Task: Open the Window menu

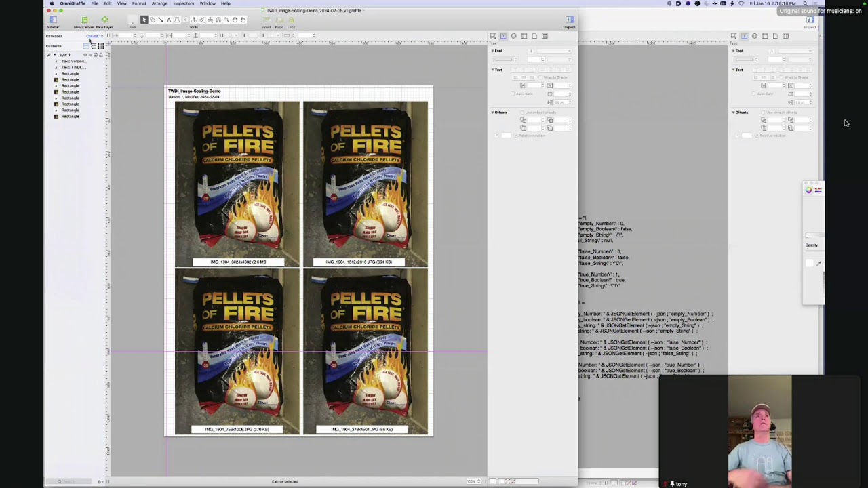Action: 208,3
